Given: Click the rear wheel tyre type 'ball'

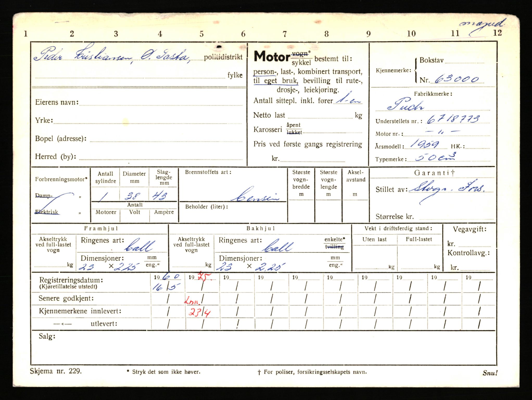Looking at the screenshot, I should (278, 246).
